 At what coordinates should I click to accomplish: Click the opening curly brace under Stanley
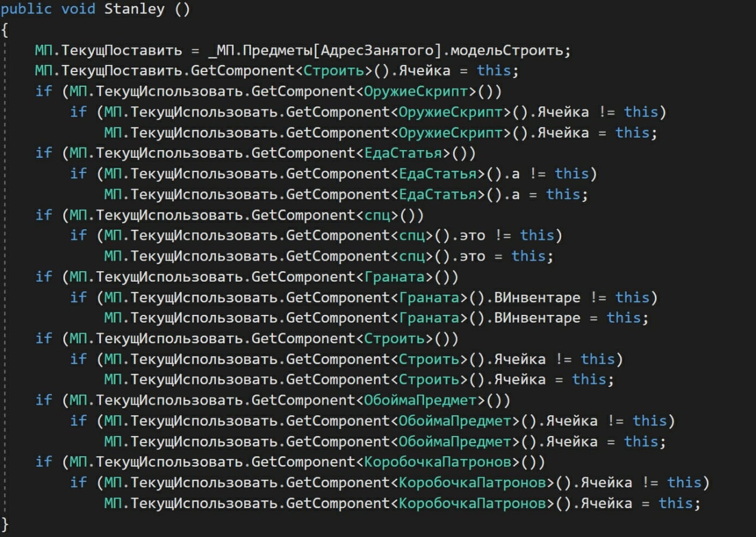point(5,31)
